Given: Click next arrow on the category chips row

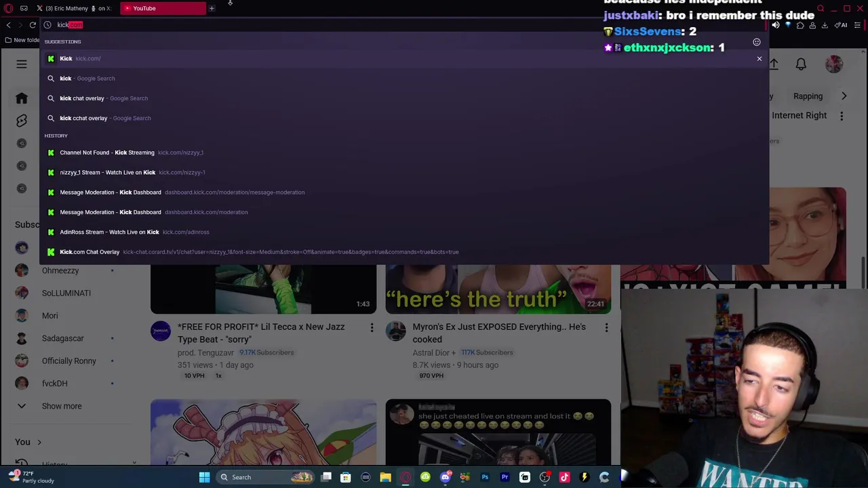Looking at the screenshot, I should coord(844,96).
